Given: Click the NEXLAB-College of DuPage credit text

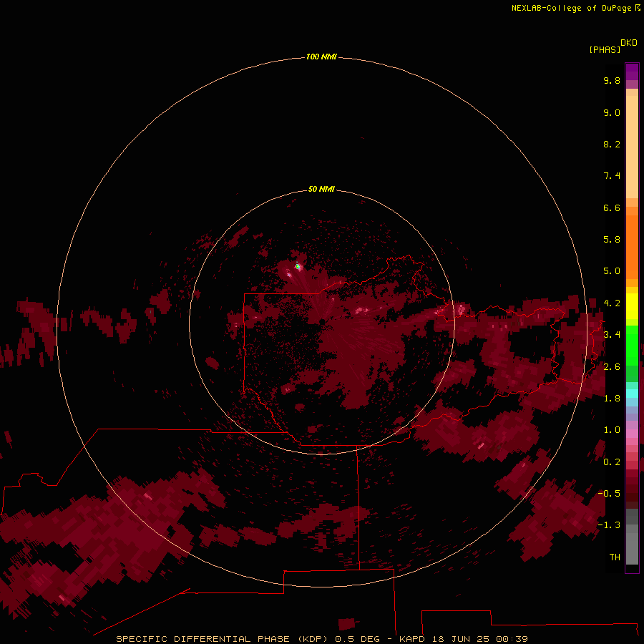Looking at the screenshot, I should (x=571, y=8).
